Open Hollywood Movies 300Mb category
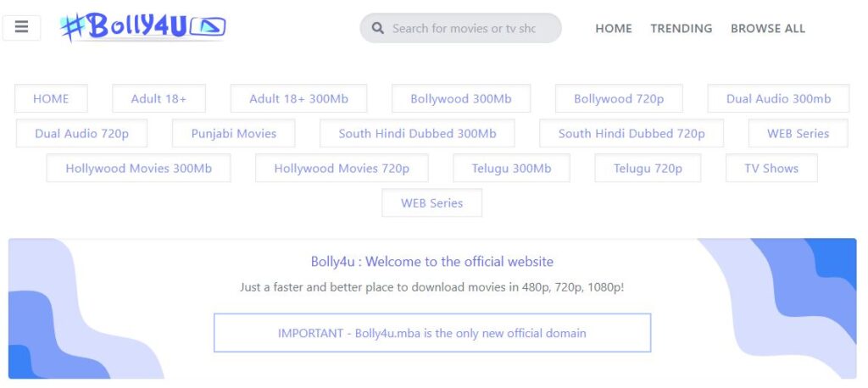Screen dimensions: 868x388 tap(138, 169)
